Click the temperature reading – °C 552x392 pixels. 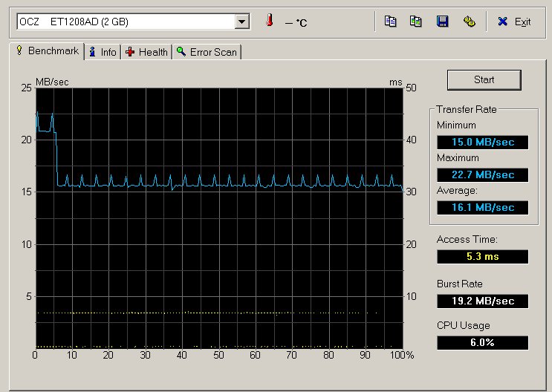click(296, 23)
